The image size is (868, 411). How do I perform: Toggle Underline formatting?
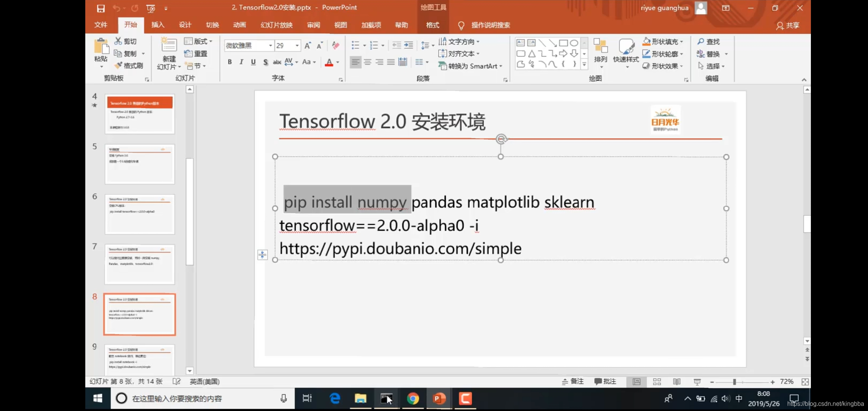pos(253,62)
